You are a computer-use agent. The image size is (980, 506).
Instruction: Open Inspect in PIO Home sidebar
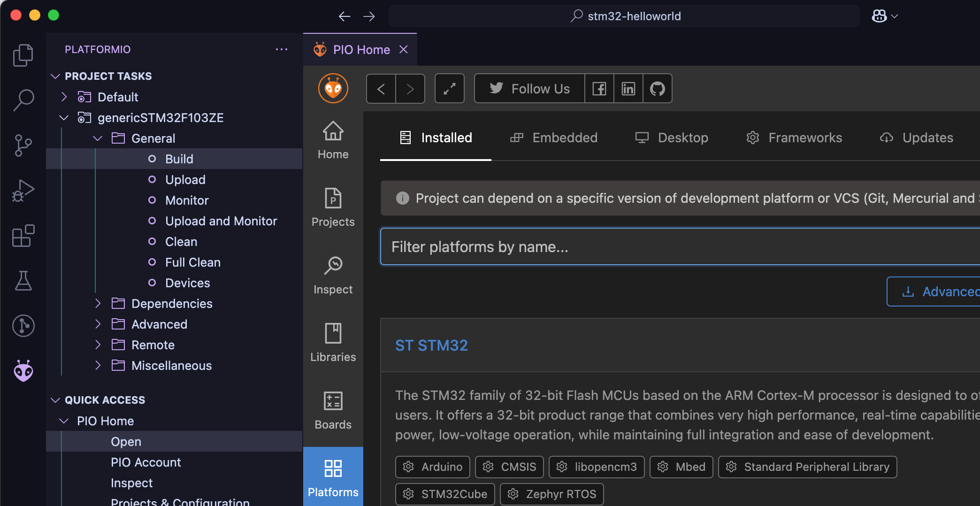pyautogui.click(x=333, y=275)
